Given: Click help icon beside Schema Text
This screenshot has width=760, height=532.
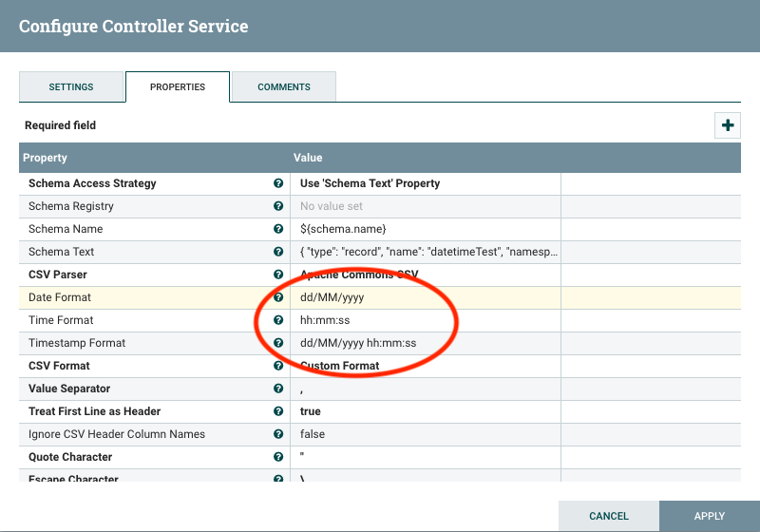Looking at the screenshot, I should coord(278,252).
